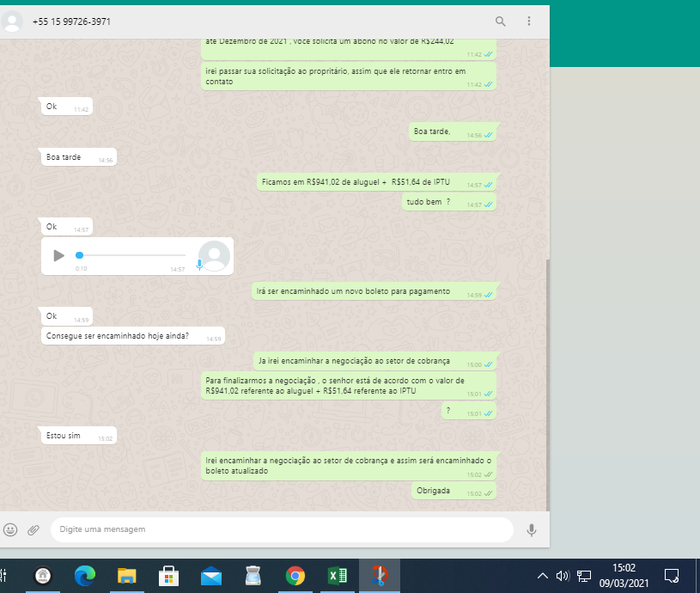The image size is (700, 593).
Task: Open the volume control in tray
Action: 563,576
